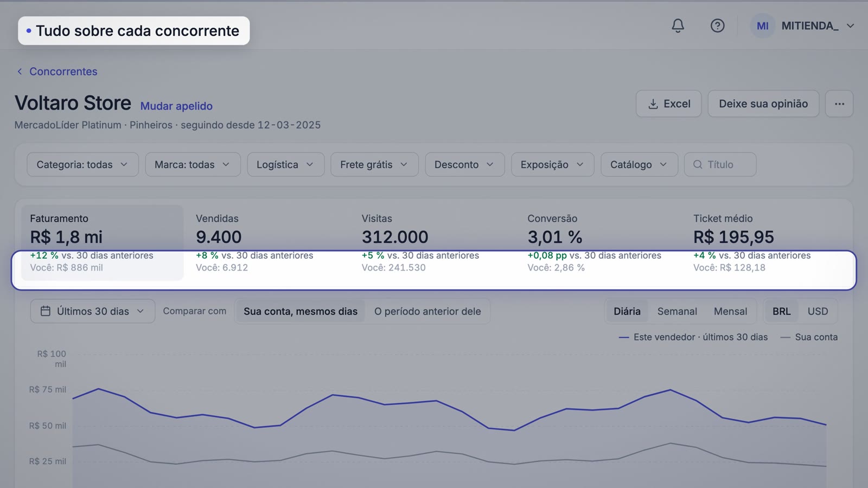This screenshot has height=488, width=868.
Task: Toggle Este vendedor legend entry
Action: click(693, 337)
